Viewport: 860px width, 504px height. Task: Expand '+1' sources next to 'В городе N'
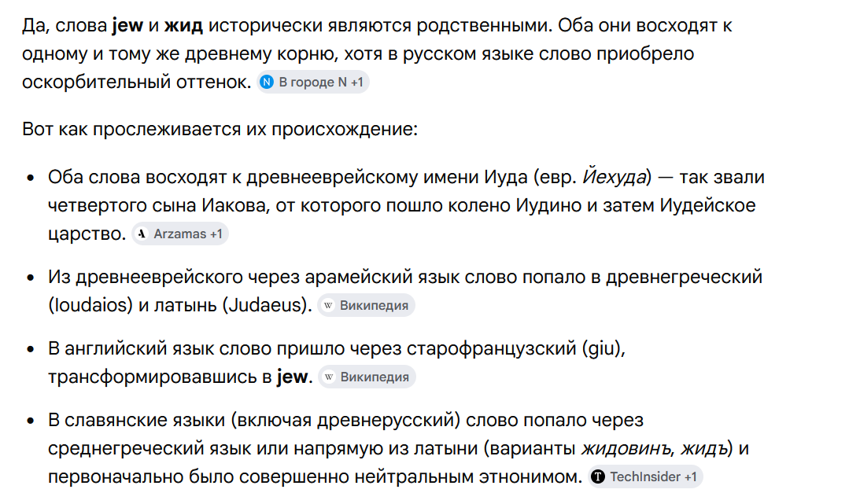click(x=357, y=83)
